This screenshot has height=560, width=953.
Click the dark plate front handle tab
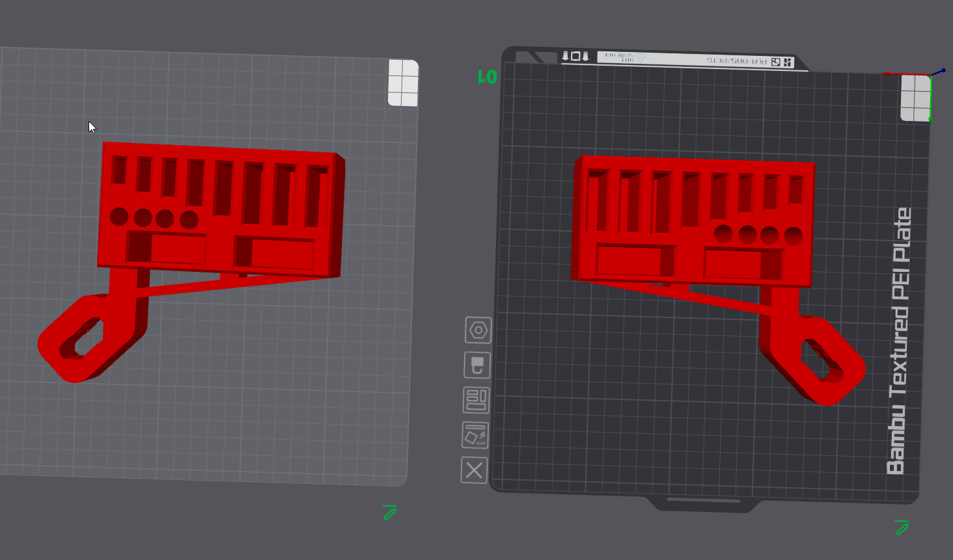[x=703, y=503]
